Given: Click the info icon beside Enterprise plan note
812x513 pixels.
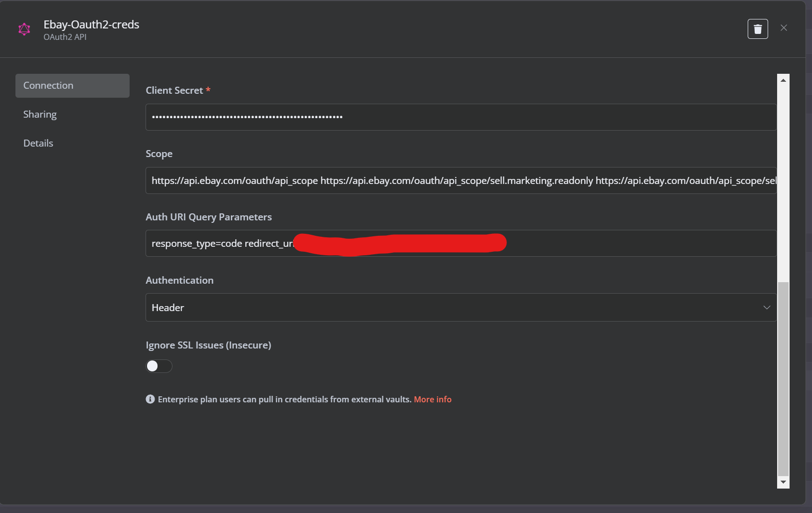Looking at the screenshot, I should click(150, 399).
